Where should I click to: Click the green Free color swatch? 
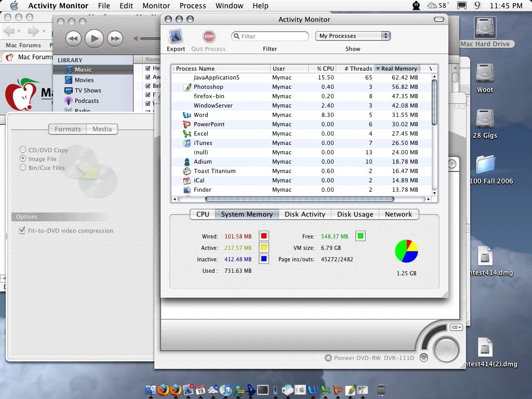click(361, 236)
